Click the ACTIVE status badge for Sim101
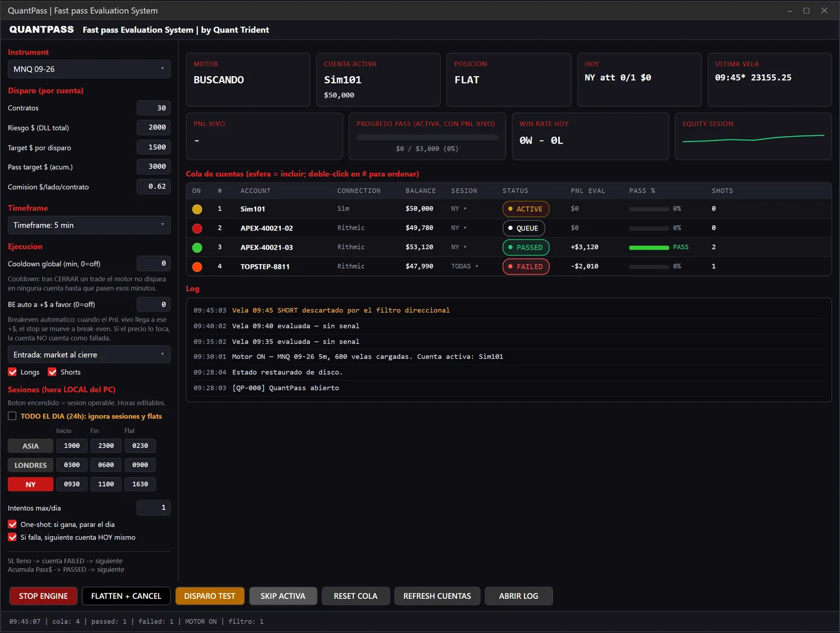This screenshot has height=633, width=840. (x=526, y=209)
